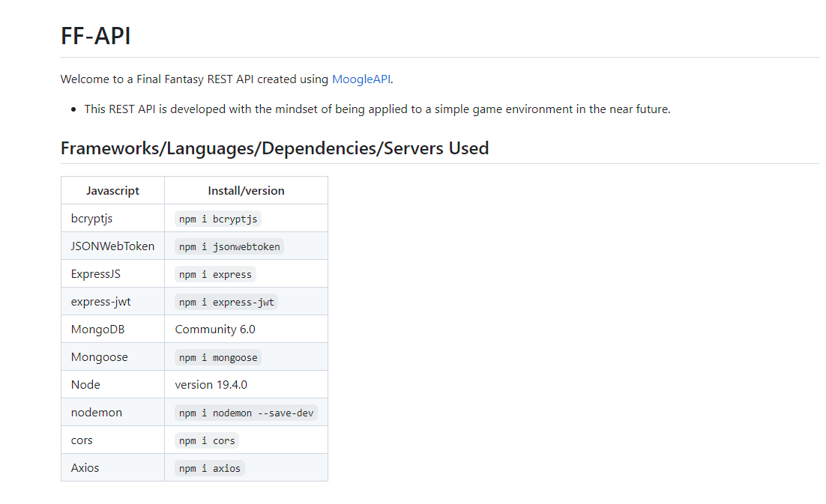Viewport: 826px width, 504px height.
Task: Click the npm i express command
Action: pyautogui.click(x=215, y=274)
